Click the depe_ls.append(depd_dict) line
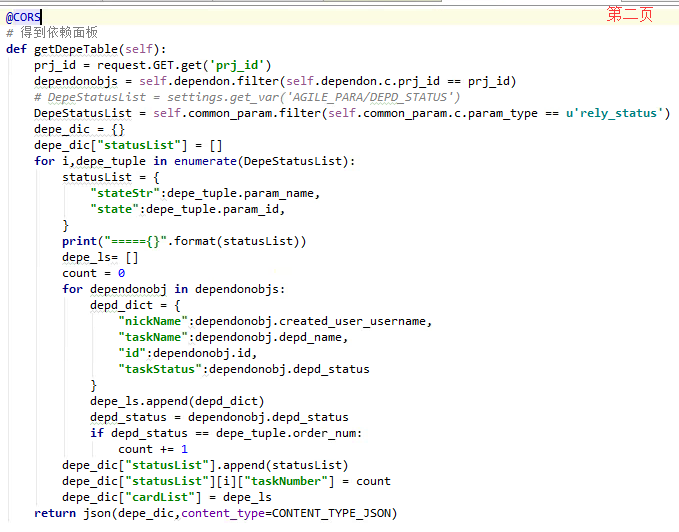679x532 pixels. point(177,401)
